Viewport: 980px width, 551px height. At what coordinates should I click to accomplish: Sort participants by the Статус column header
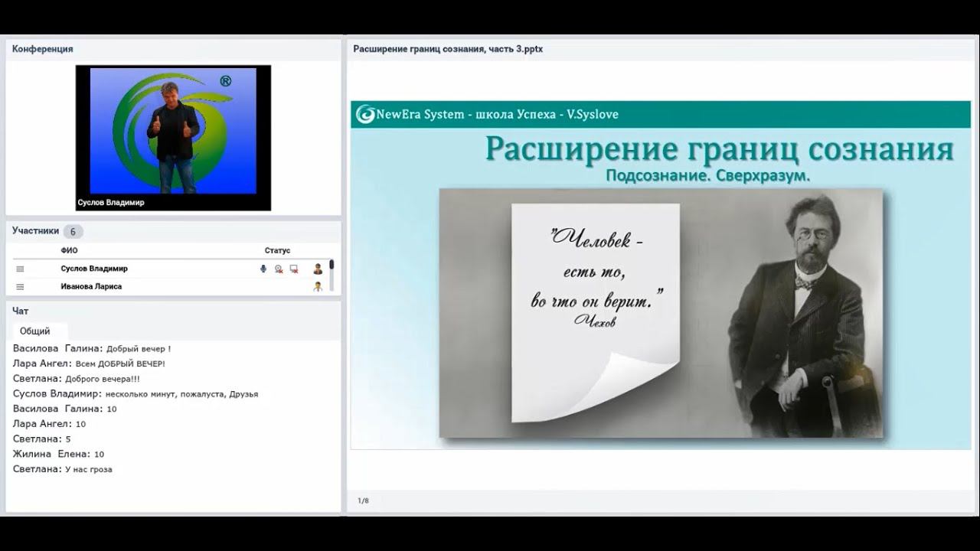point(277,250)
